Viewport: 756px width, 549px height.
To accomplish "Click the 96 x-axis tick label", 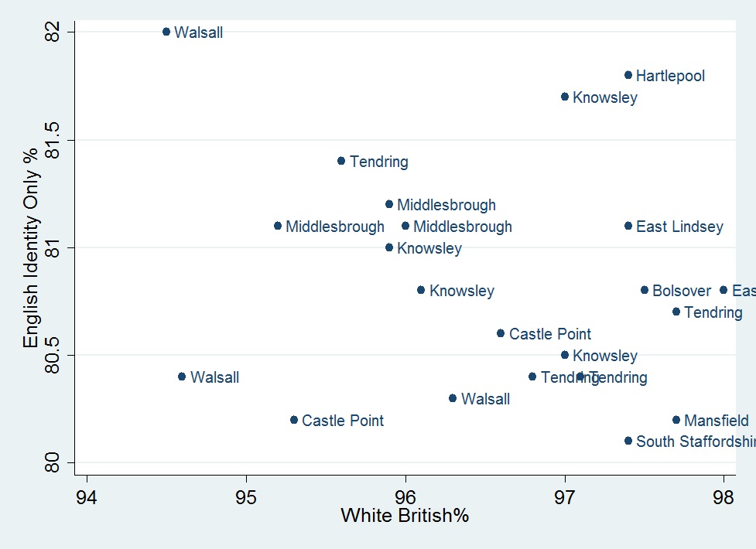I will pyautogui.click(x=405, y=495).
